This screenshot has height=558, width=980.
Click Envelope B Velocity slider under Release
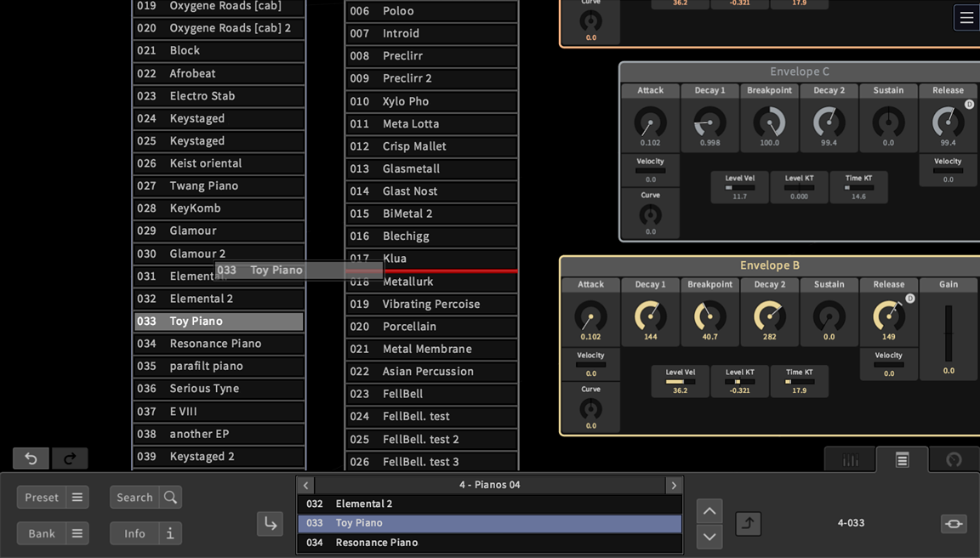point(888,365)
